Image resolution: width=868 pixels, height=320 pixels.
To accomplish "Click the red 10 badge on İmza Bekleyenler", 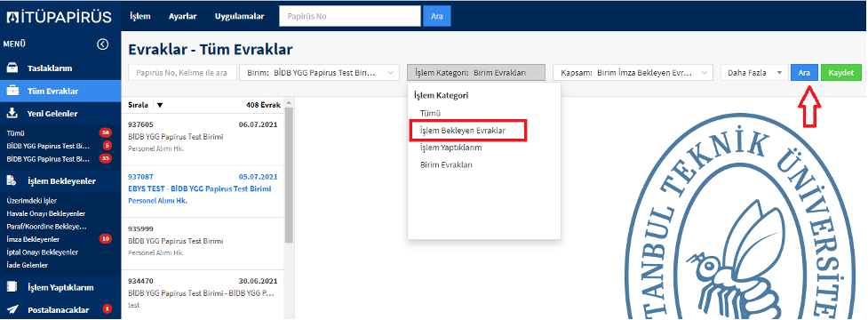I will [106, 239].
